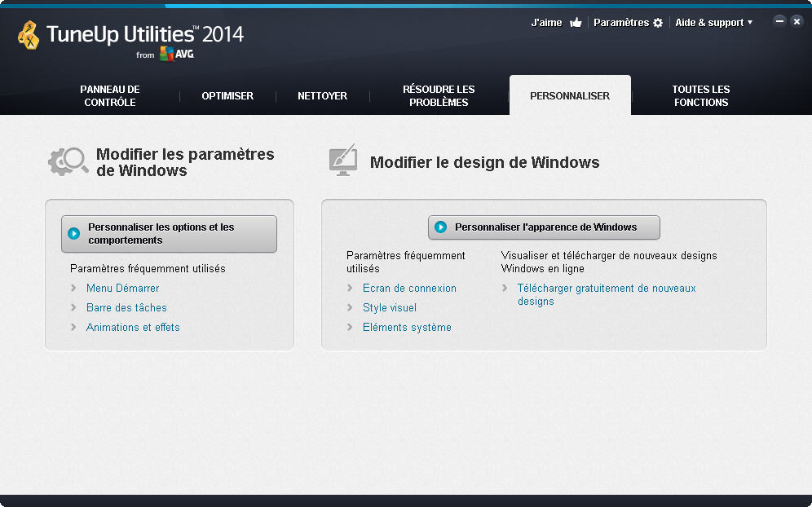This screenshot has height=507, width=812.
Task: Switch to the Panneau de contrôle tab
Action: pyautogui.click(x=110, y=96)
